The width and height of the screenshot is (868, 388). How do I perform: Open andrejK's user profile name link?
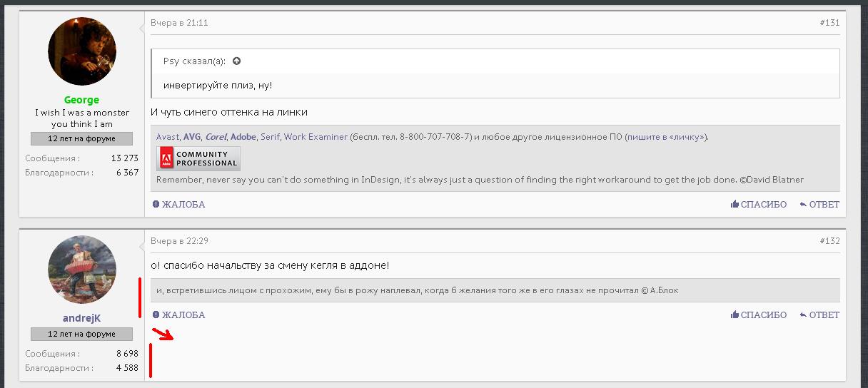pyautogui.click(x=81, y=319)
